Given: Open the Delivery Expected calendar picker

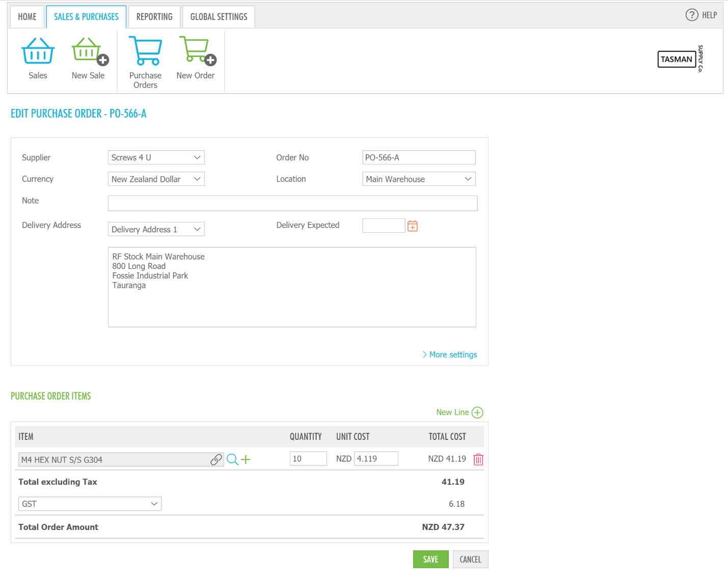Looking at the screenshot, I should pyautogui.click(x=412, y=226).
